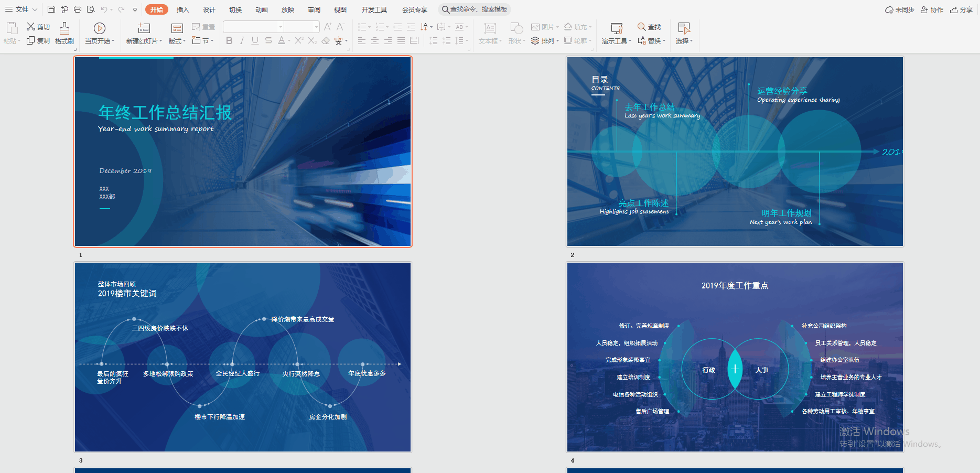Click the New Slide (新建幻灯片) icon

click(144, 28)
